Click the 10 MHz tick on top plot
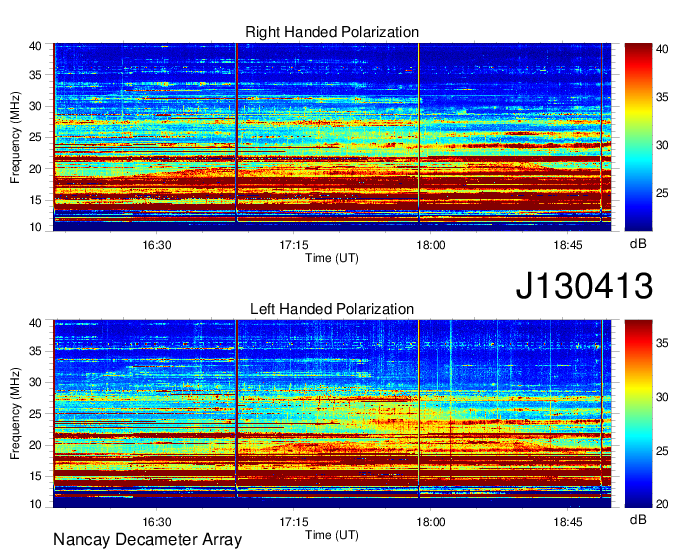 (35, 226)
